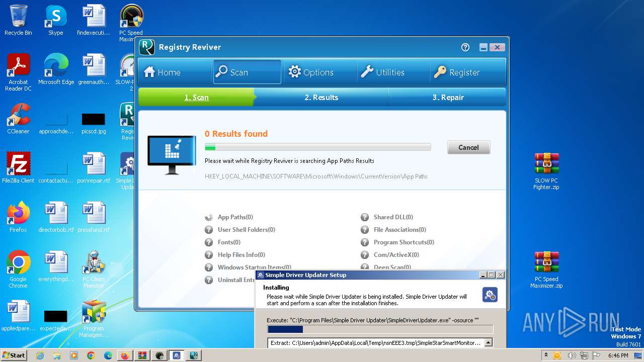Open the Options tab
This screenshot has width=644, height=362.
(319, 72)
